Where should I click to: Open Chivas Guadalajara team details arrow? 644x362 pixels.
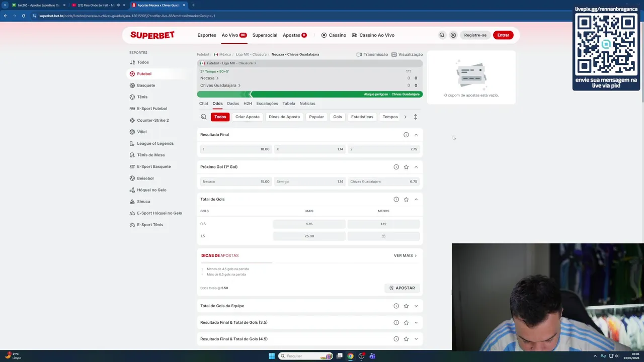(x=239, y=85)
